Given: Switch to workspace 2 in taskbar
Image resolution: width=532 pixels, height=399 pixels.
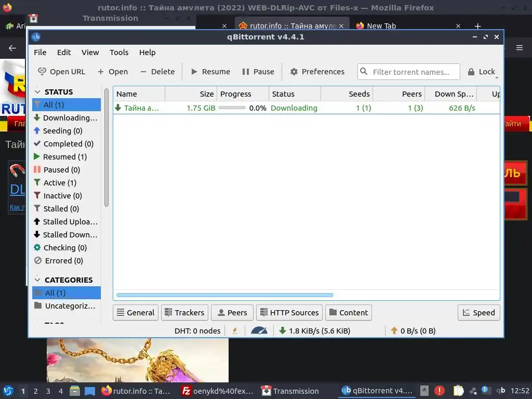Looking at the screenshot, I should click(36, 391).
